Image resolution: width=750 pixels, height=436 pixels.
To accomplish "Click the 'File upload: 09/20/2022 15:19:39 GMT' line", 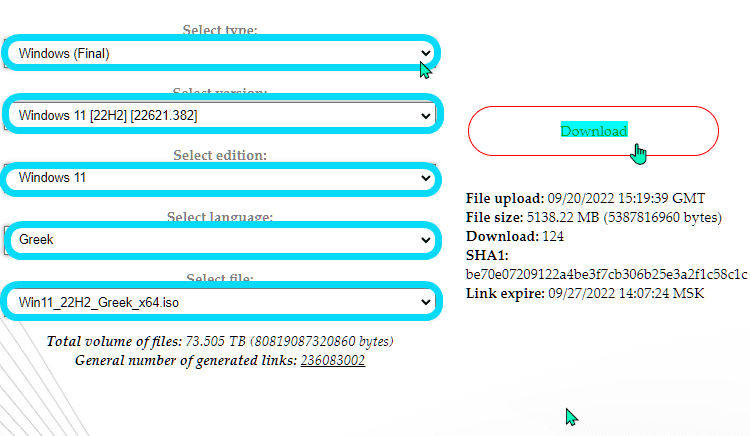I will 585,198.
